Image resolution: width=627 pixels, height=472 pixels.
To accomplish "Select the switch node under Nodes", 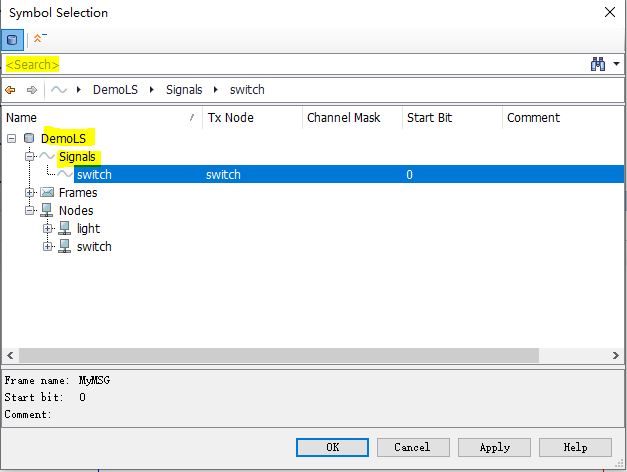I will (x=94, y=246).
